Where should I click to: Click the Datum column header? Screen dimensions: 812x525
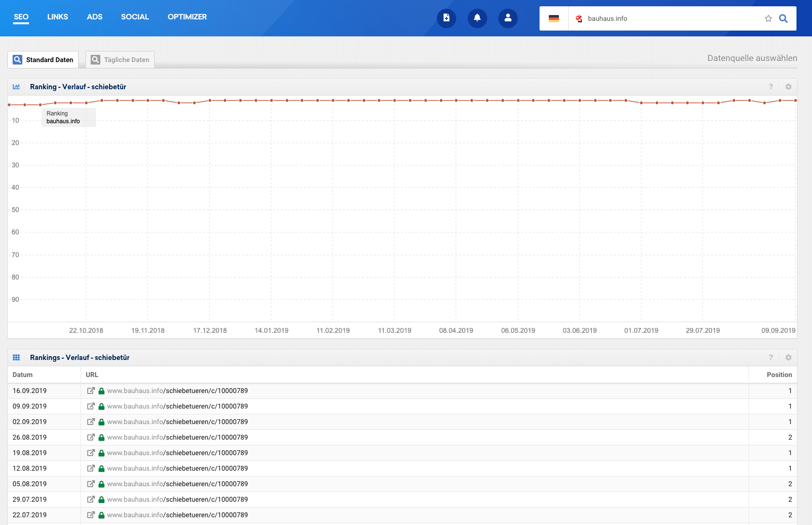pos(23,375)
